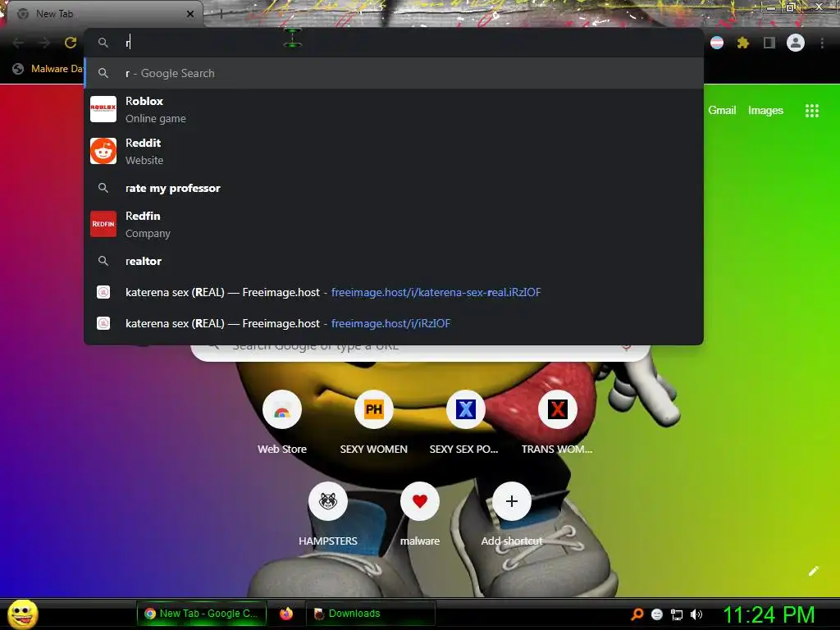This screenshot has width=840, height=630.
Task: Open the volume speaker tray icon
Action: (696, 614)
